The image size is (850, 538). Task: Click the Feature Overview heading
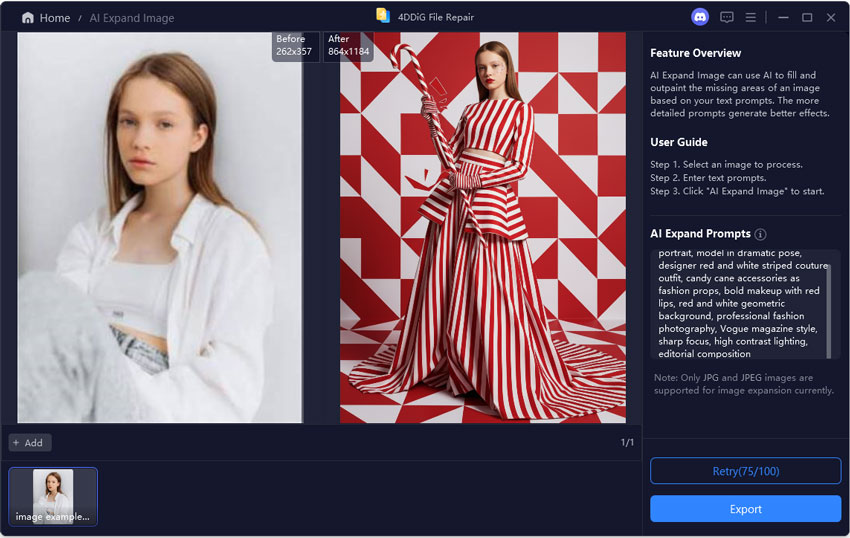696,53
